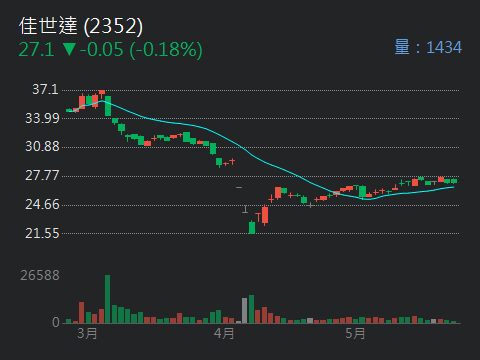Click the 30.88 price axis label

(42, 146)
